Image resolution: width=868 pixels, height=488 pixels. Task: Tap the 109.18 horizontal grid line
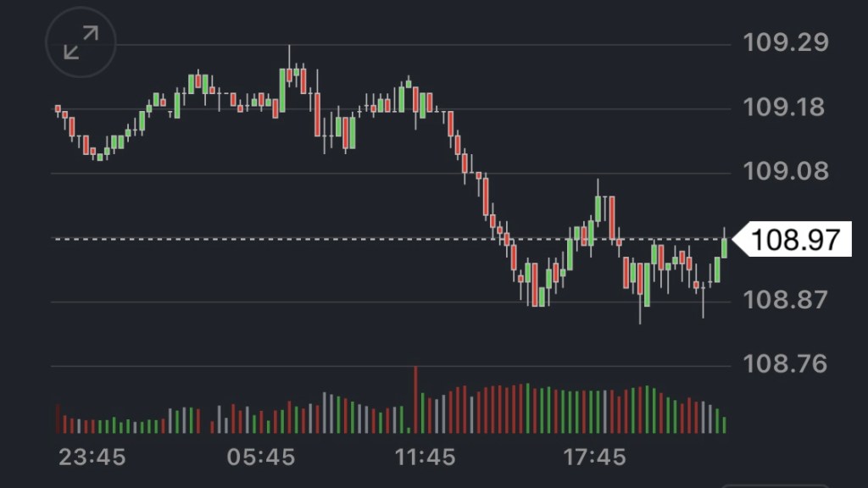[x=509, y=109]
